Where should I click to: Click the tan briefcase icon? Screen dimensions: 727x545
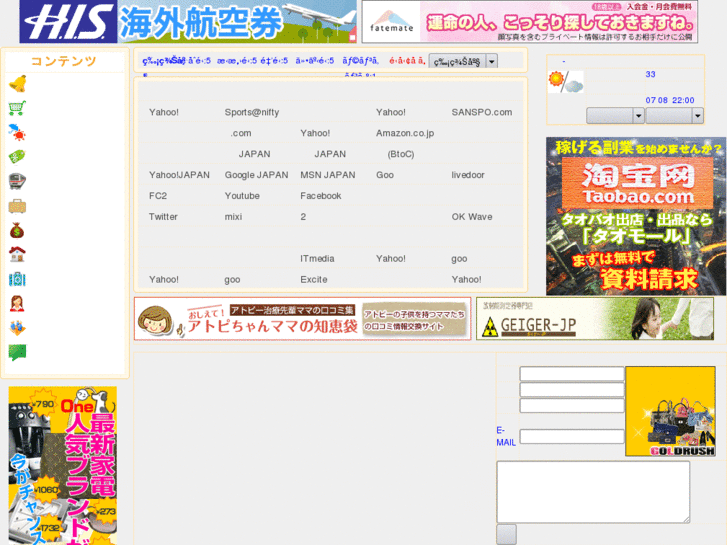pos(18,205)
